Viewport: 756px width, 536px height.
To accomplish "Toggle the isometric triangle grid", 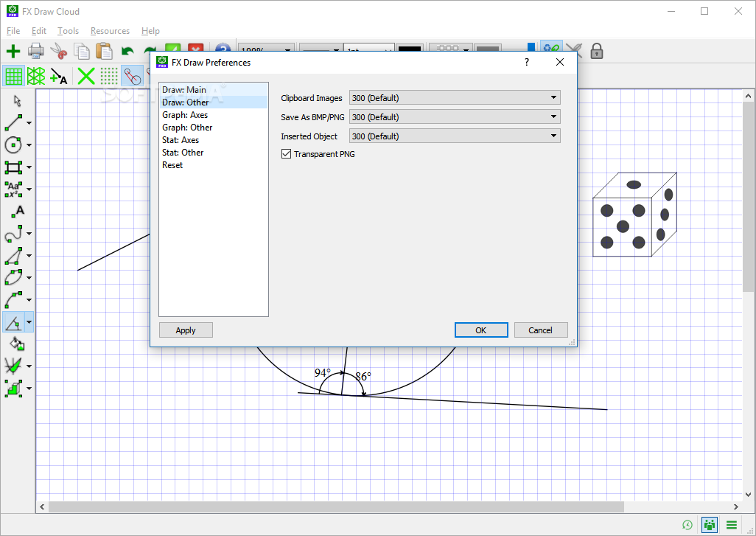I will (x=36, y=76).
